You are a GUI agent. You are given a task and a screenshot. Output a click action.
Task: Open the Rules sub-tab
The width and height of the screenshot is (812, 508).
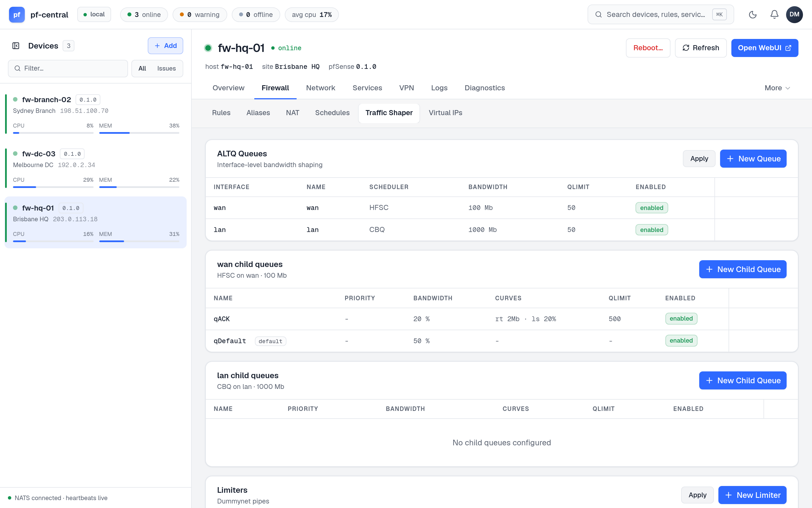pyautogui.click(x=221, y=113)
